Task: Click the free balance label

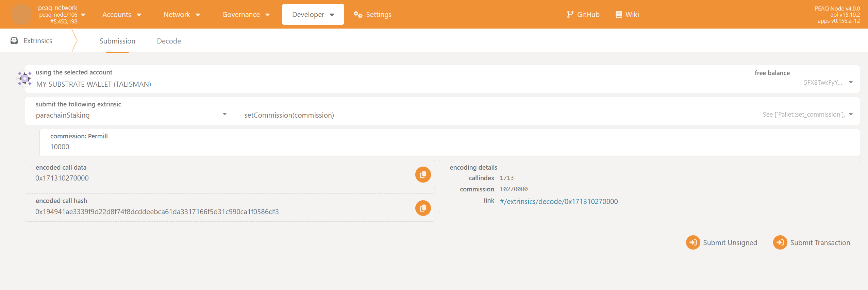Action: coord(772,73)
